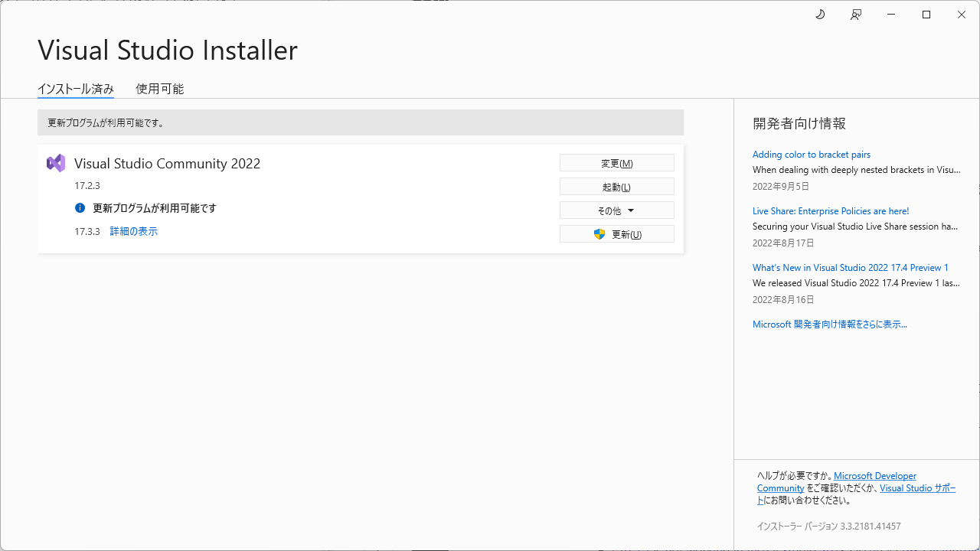Switch to the 使用可能 tab
The width and height of the screenshot is (980, 551).
tap(160, 89)
